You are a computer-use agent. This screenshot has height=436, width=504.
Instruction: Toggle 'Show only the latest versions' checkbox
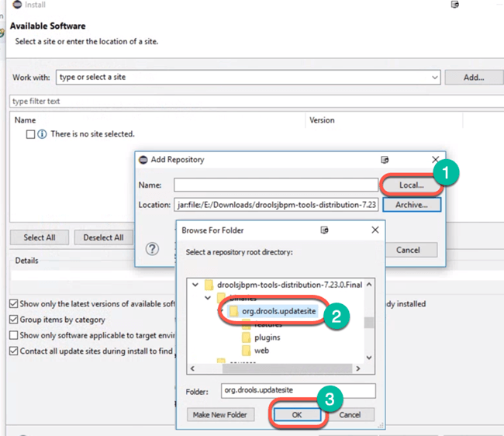coord(14,304)
